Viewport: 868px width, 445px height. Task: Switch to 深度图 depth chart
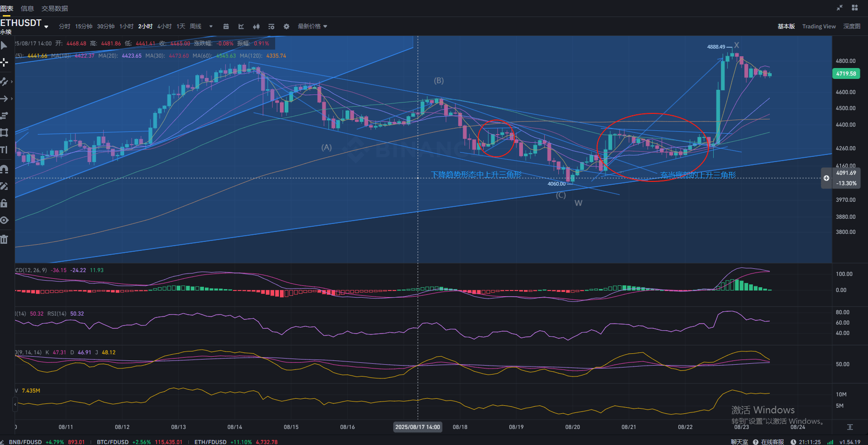[x=852, y=26]
